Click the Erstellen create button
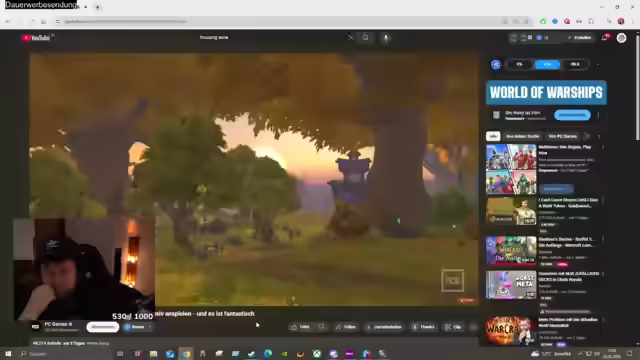Screen dimensions: 640x360 [x=580, y=38]
